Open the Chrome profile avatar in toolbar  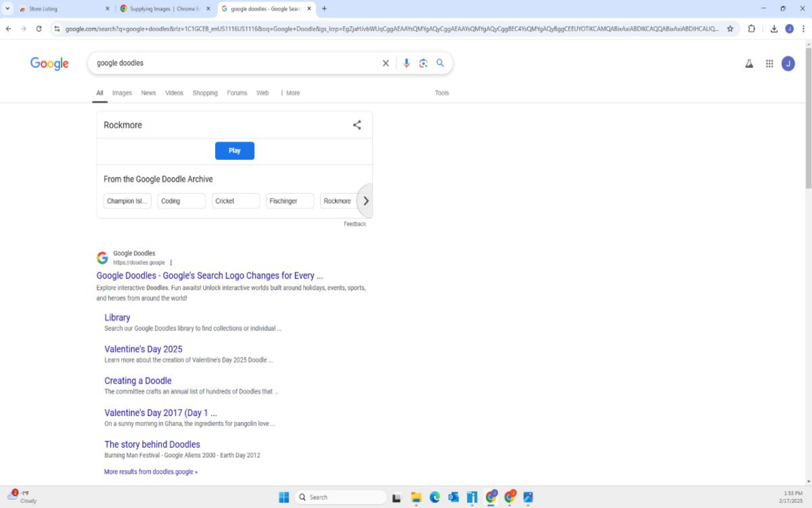click(789, 29)
